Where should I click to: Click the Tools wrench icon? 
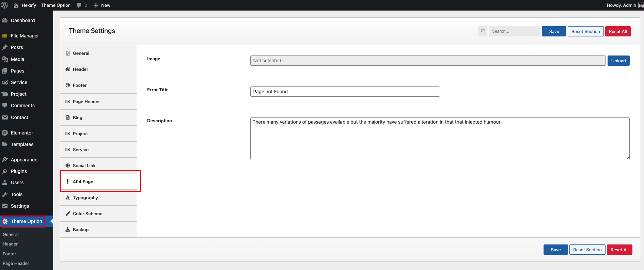(x=5, y=194)
